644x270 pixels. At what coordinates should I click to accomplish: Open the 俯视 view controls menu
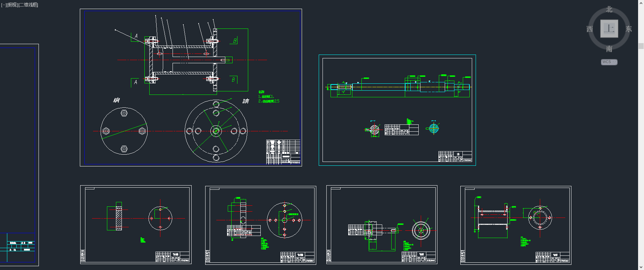[12, 5]
